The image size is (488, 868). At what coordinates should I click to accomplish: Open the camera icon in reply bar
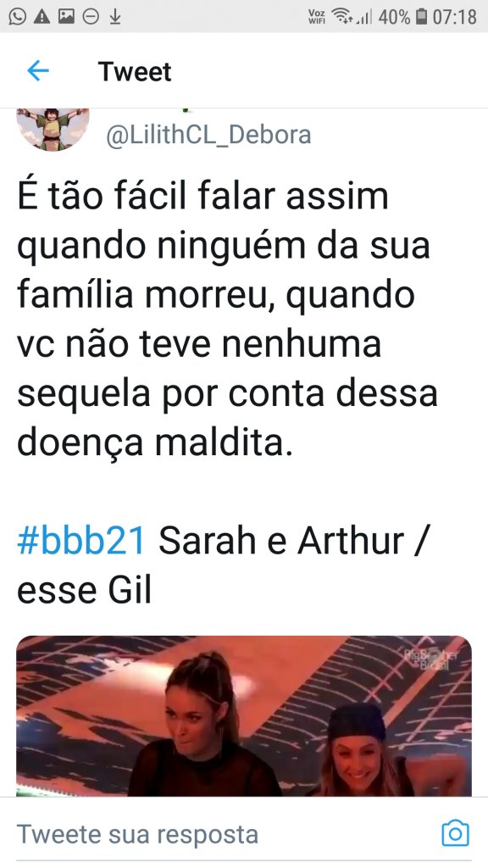tap(455, 833)
